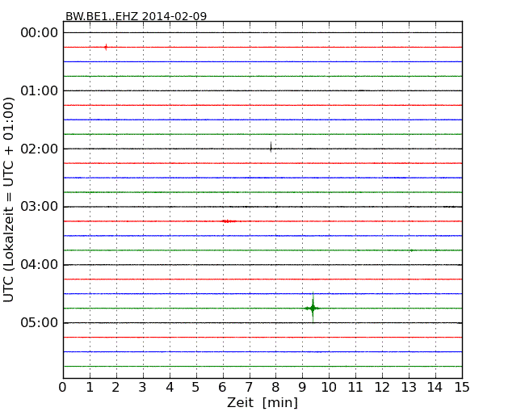Click the black spike on the 02:00 trace
The image size is (525, 420).
pos(271,147)
